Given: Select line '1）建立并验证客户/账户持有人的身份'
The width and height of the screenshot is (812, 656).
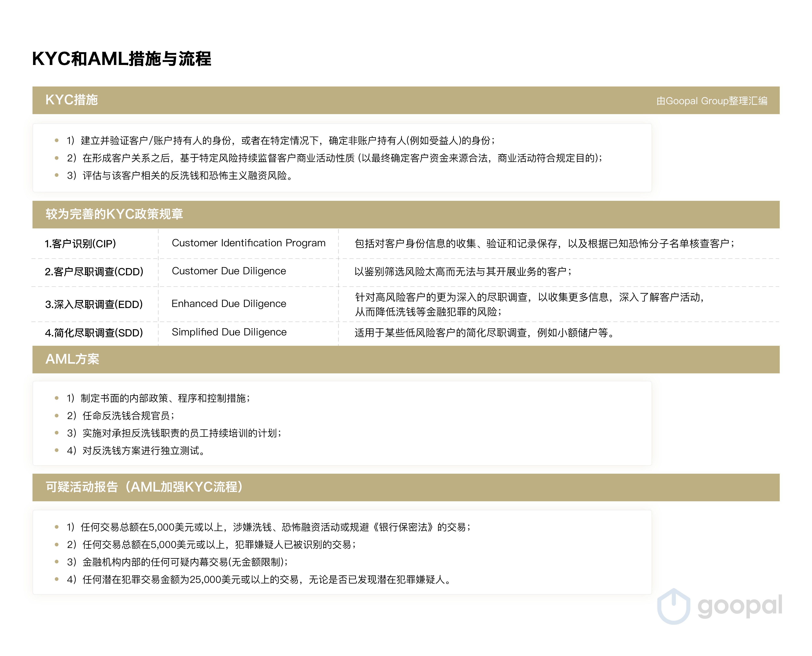Looking at the screenshot, I should [281, 140].
